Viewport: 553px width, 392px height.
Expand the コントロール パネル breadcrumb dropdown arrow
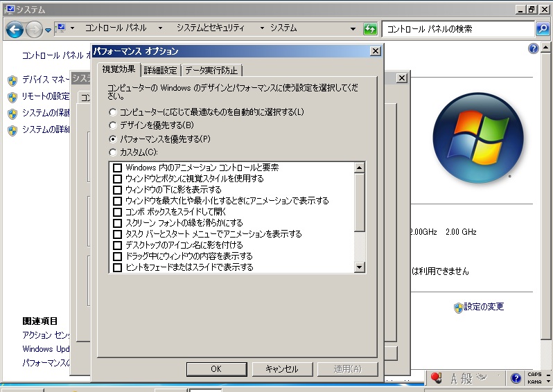160,28
